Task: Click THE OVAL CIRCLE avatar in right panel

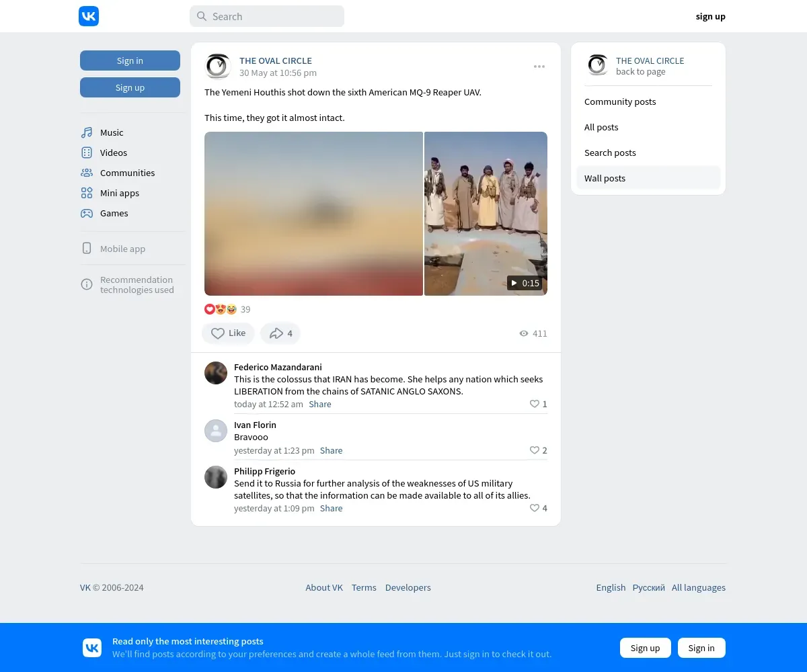Action: click(x=597, y=65)
